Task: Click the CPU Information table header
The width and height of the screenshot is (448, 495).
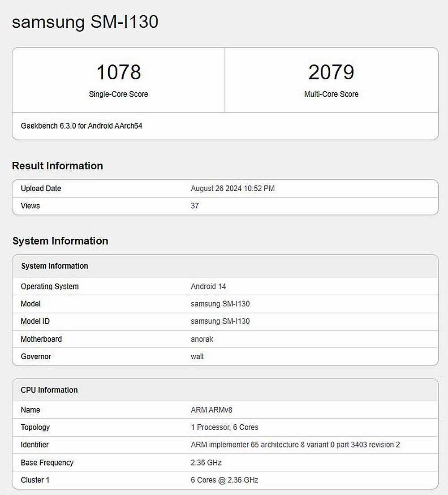Action: (x=49, y=390)
